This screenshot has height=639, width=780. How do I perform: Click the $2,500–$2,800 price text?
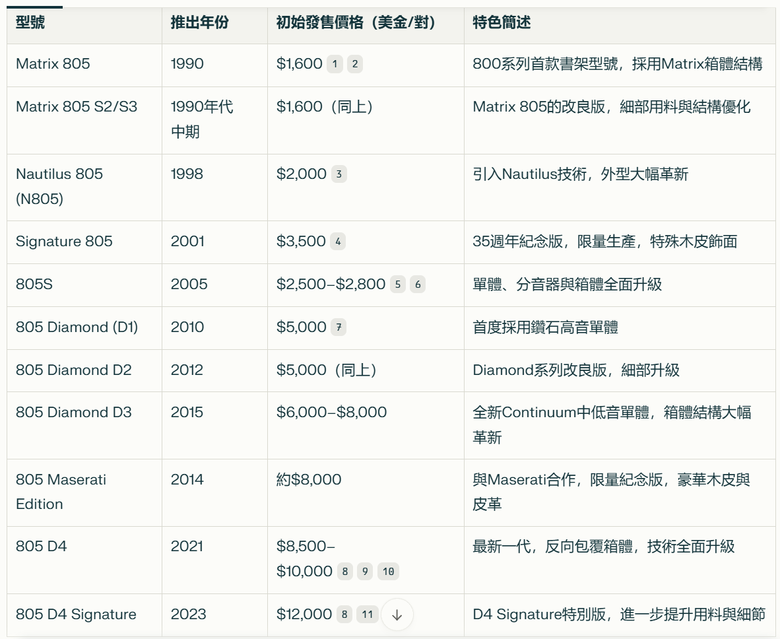pos(331,284)
